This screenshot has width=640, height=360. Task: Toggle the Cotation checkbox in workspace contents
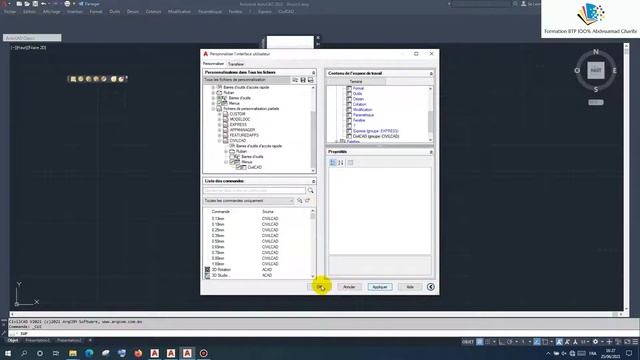pos(349,104)
